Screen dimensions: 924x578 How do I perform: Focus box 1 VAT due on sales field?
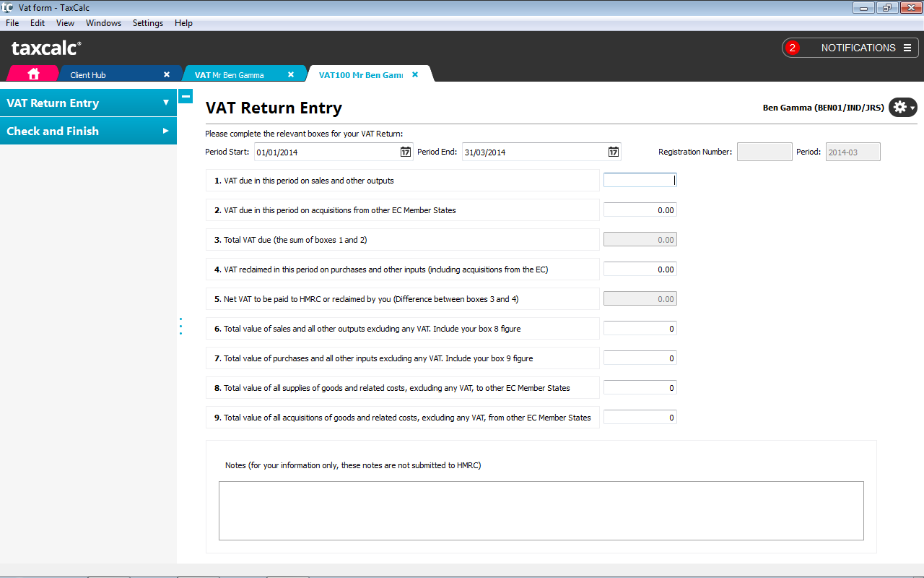640,181
